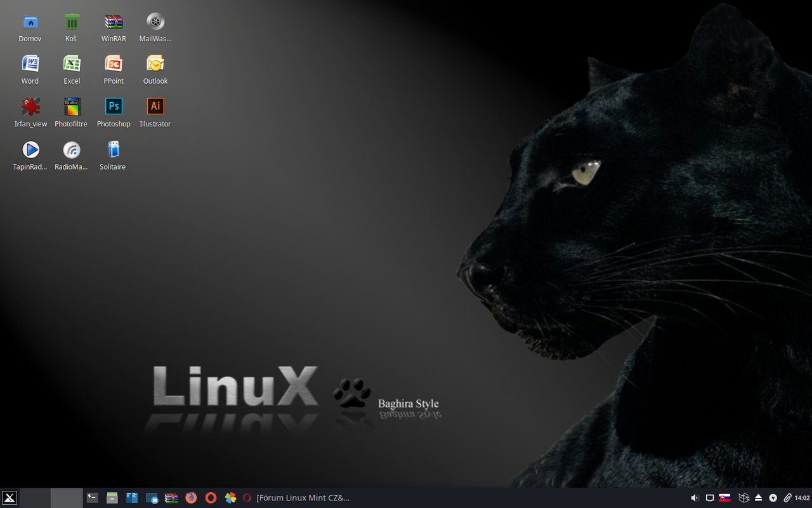Open the blue dual-pane launcher in the panel
This screenshot has height=508, width=812.
[132, 498]
